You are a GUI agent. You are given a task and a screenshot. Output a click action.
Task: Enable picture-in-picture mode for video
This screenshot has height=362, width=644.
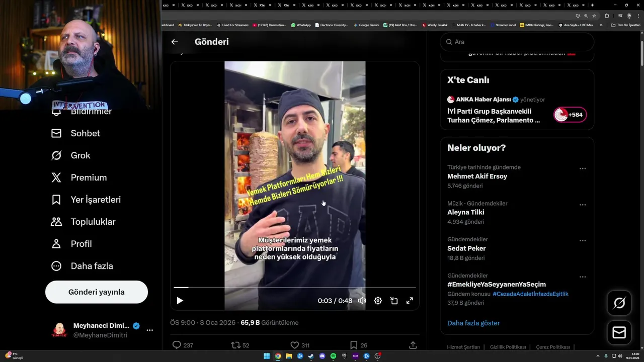point(394,301)
